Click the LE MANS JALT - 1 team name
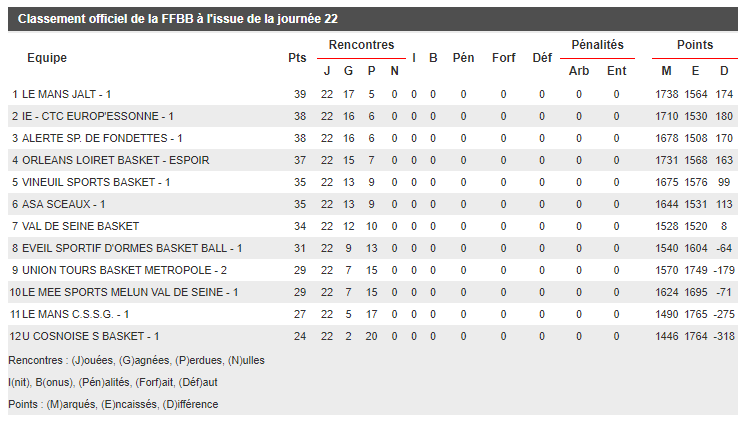The image size is (746, 421). 67,94
